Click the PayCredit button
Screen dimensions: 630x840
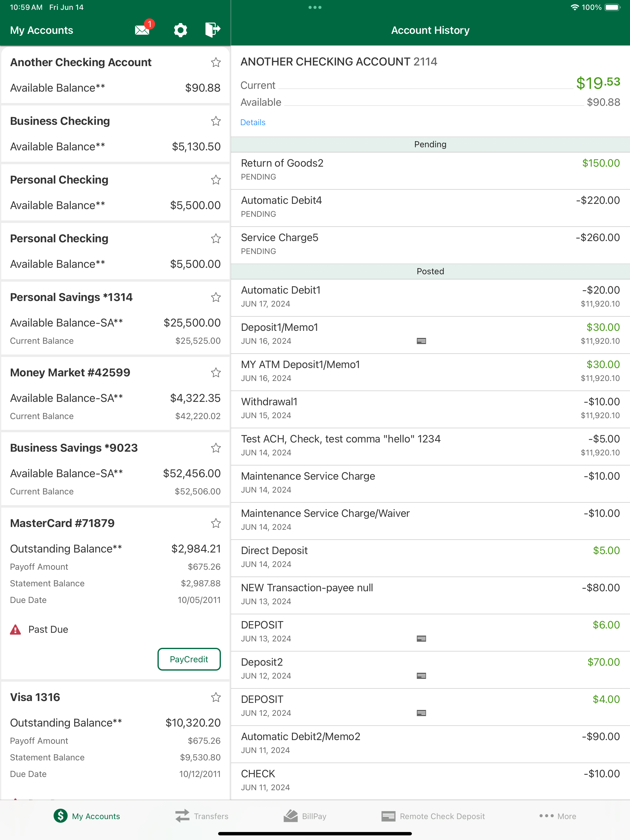189,659
